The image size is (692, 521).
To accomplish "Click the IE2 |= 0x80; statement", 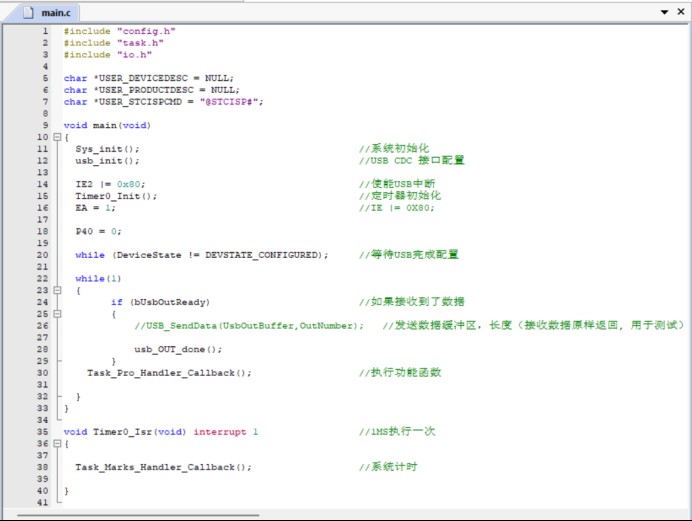I will (110, 184).
